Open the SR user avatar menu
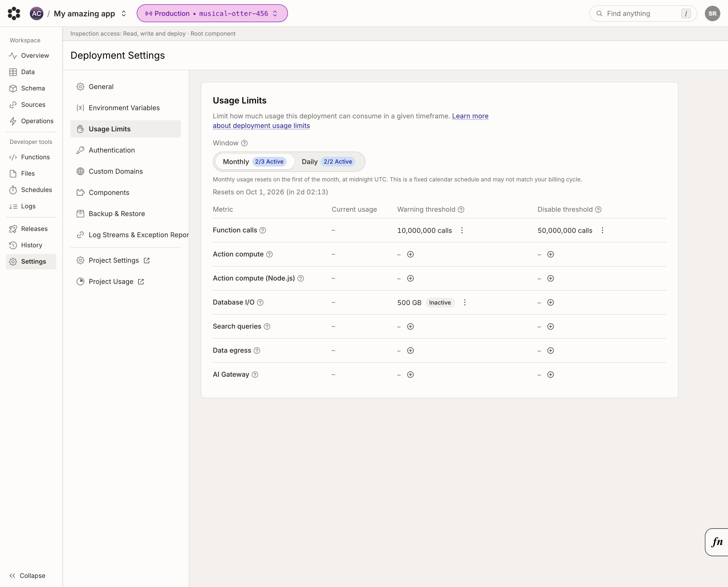 pos(712,13)
